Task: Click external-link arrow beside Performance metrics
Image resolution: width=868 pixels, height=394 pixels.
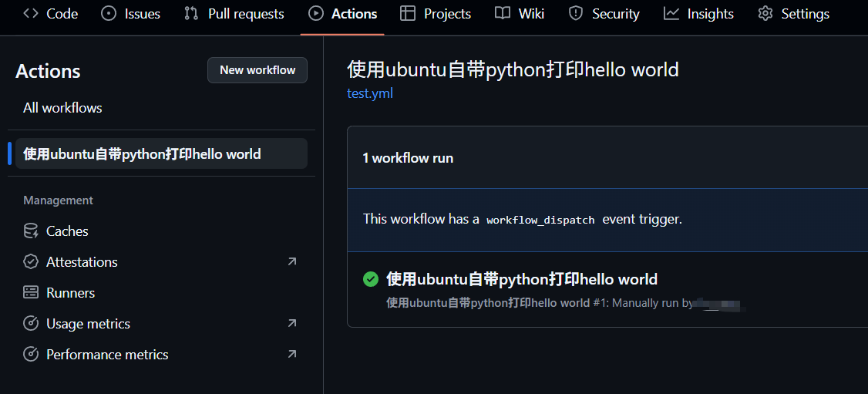Action: [x=291, y=354]
